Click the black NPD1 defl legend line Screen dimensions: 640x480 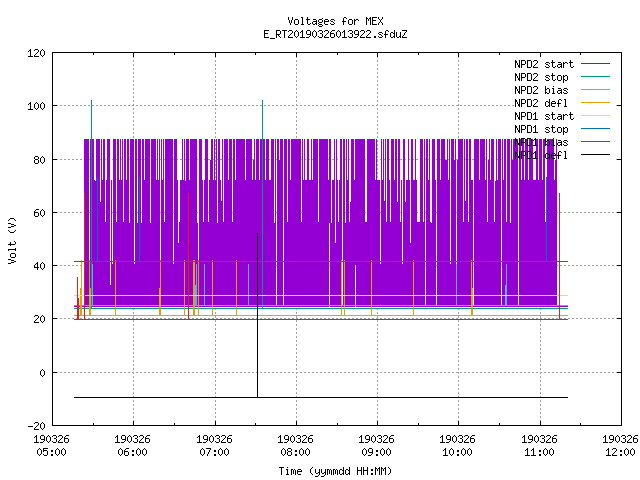click(595, 155)
